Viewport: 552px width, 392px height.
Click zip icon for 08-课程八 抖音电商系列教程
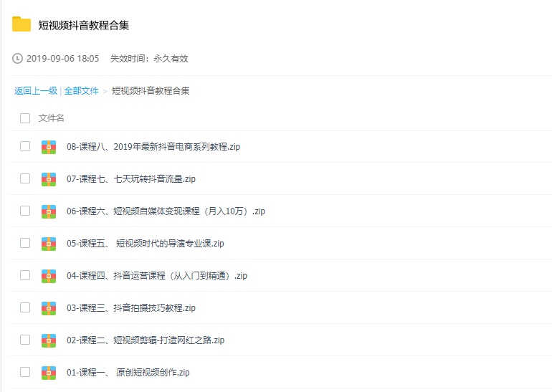[49, 147]
